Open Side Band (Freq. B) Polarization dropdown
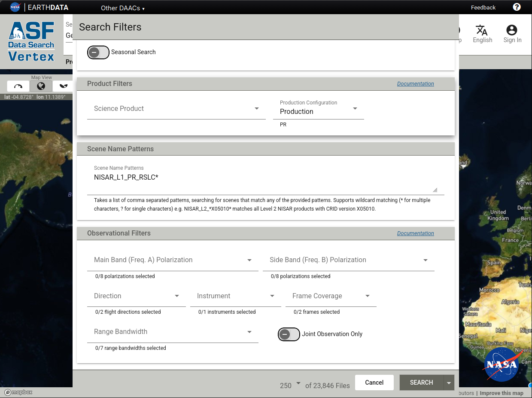The width and height of the screenshot is (532, 398). pos(349,260)
